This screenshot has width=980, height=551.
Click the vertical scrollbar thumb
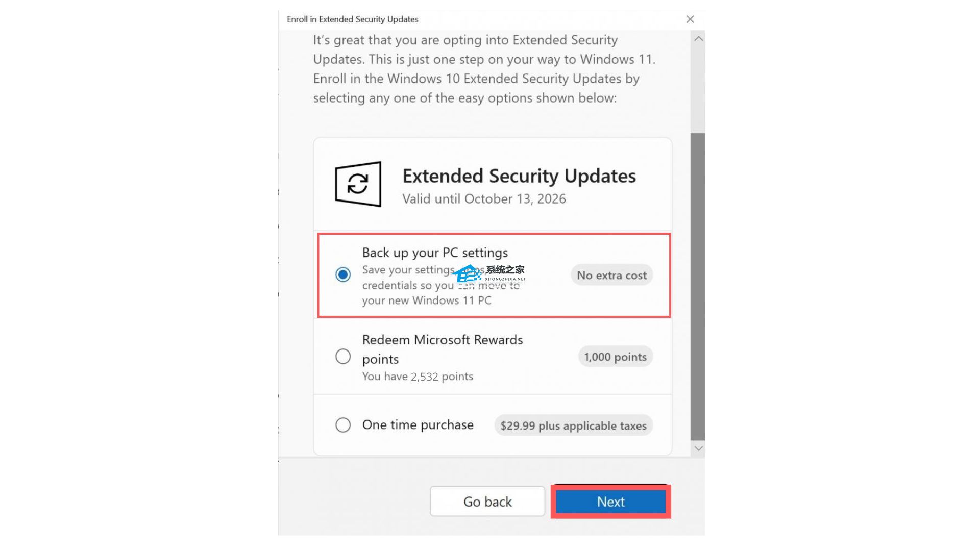tap(697, 286)
